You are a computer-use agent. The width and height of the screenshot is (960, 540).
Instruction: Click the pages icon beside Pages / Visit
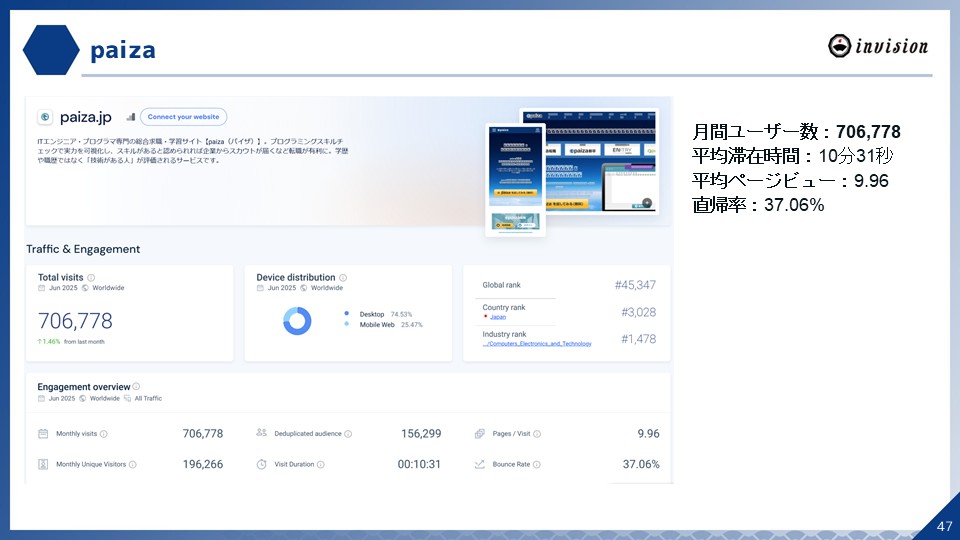(479, 433)
